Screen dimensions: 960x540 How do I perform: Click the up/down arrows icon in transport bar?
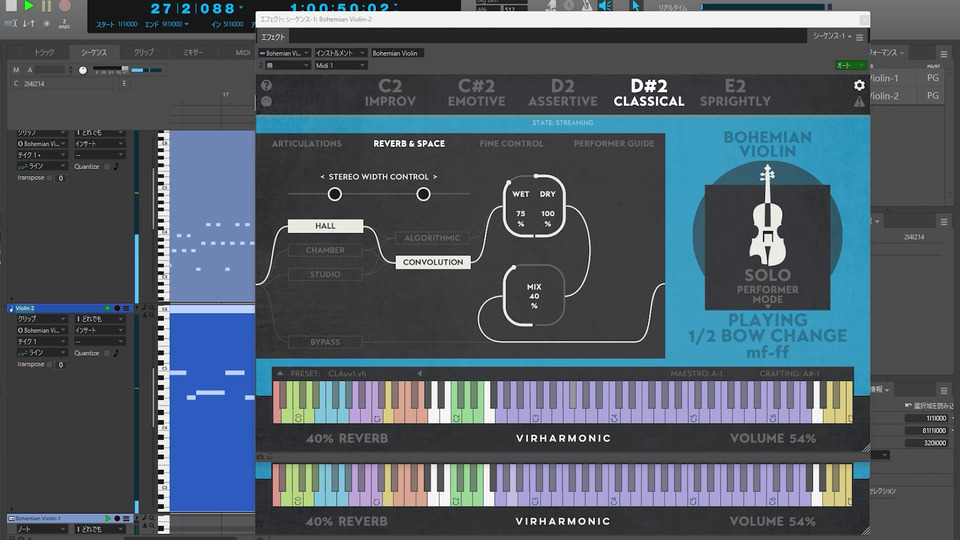click(x=29, y=24)
